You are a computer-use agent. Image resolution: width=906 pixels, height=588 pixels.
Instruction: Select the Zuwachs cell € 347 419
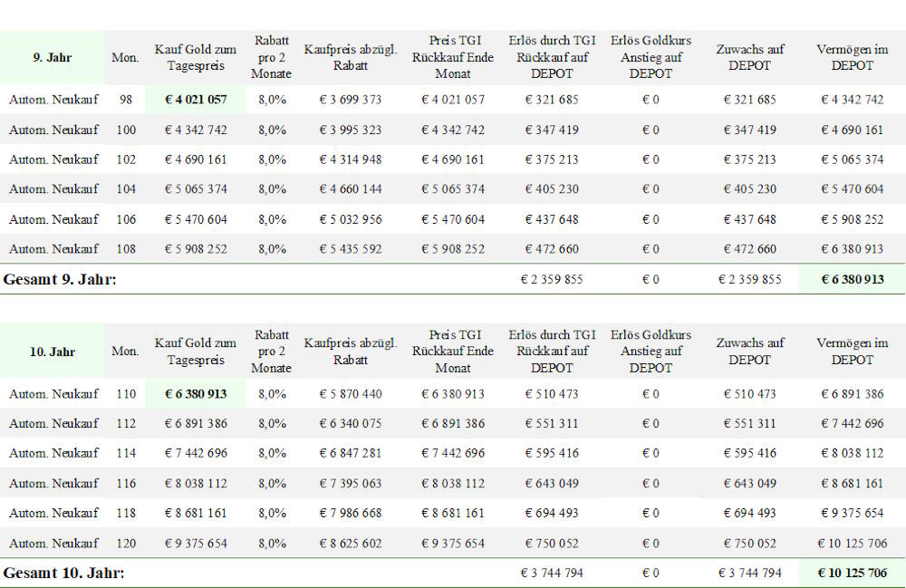click(x=750, y=130)
